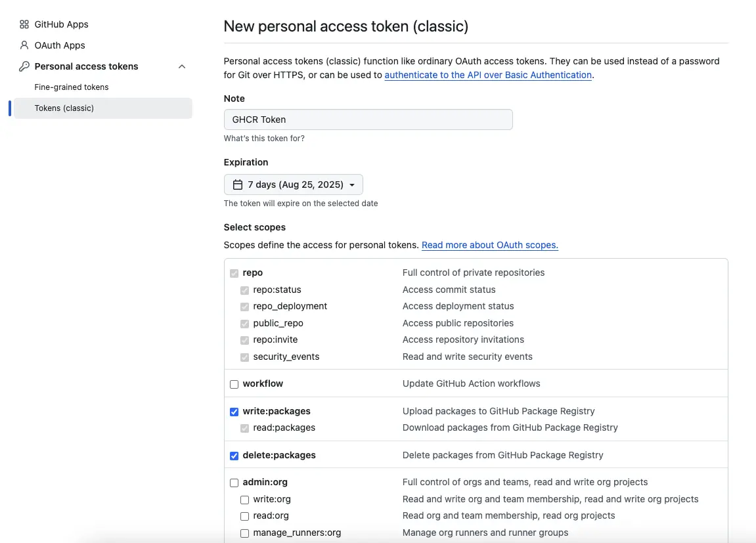Select Tokens (classic) in sidebar
Image resolution: width=756 pixels, height=543 pixels.
[x=64, y=108]
